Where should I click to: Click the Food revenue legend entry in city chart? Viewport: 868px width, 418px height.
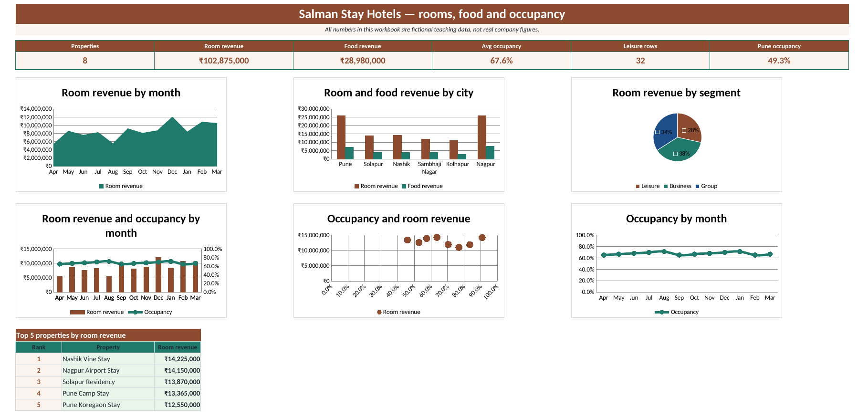(422, 186)
